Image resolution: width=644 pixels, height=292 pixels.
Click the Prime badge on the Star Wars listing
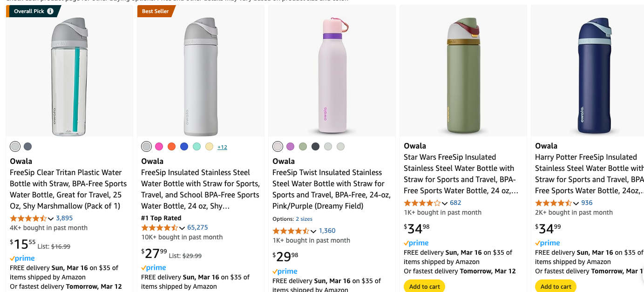coord(416,243)
